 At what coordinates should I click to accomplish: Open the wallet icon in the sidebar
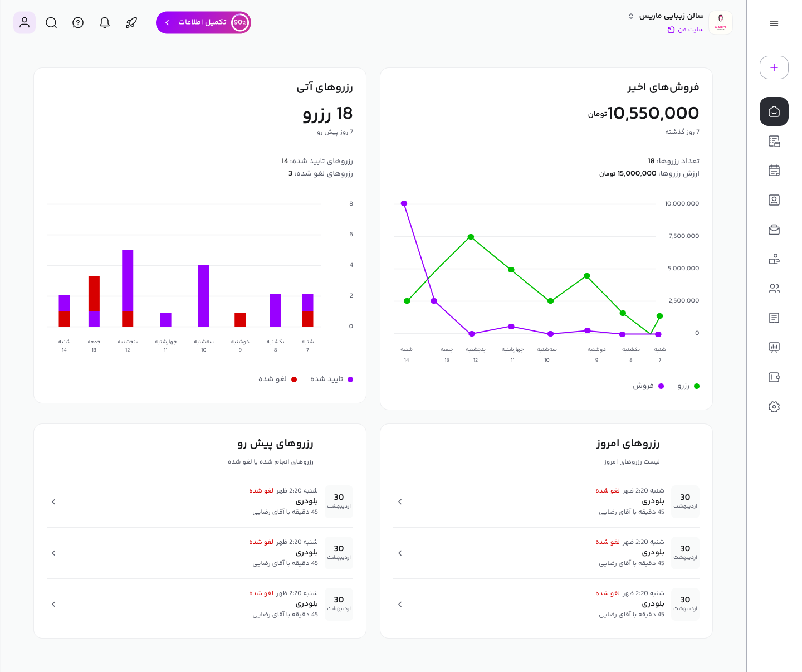[774, 377]
